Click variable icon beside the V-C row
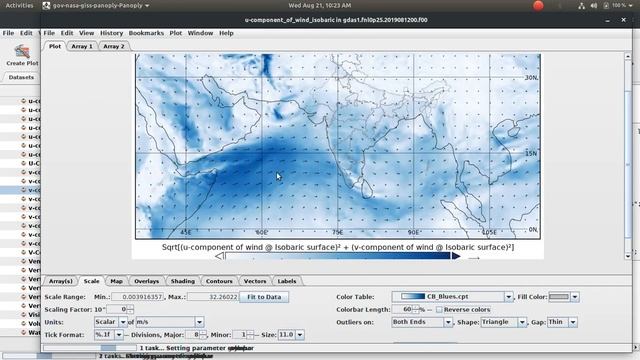 pyautogui.click(x=24, y=252)
